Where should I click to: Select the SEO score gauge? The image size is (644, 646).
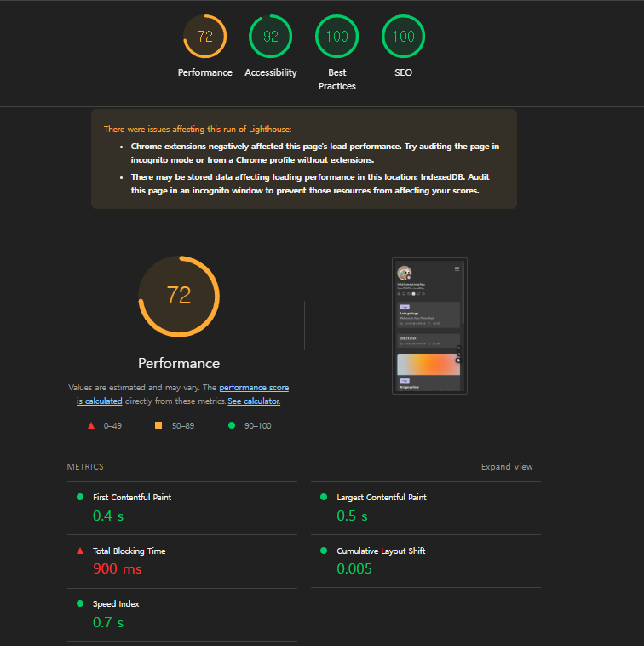coord(403,37)
